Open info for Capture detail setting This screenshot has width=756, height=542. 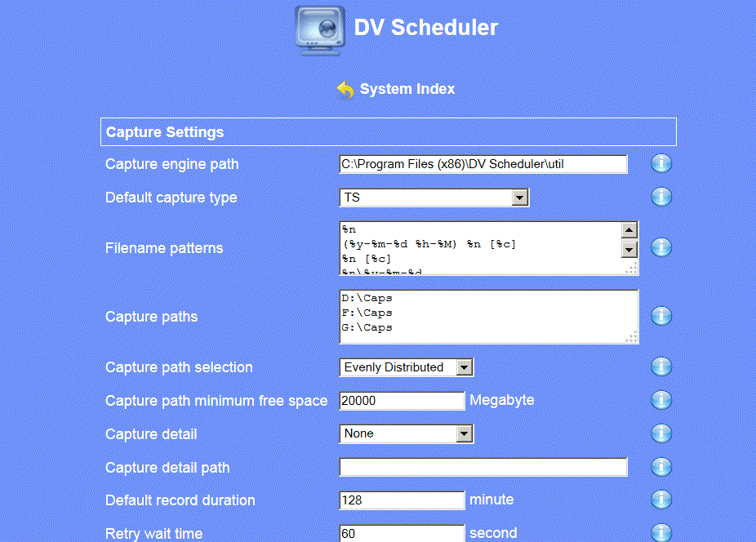661,433
